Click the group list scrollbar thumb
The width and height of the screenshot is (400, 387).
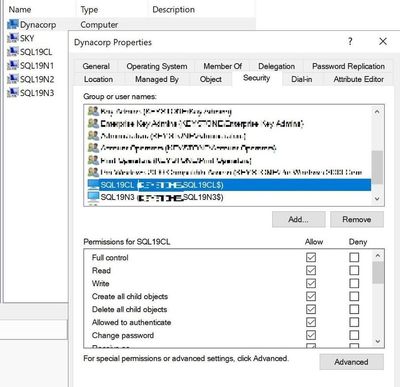click(377, 167)
